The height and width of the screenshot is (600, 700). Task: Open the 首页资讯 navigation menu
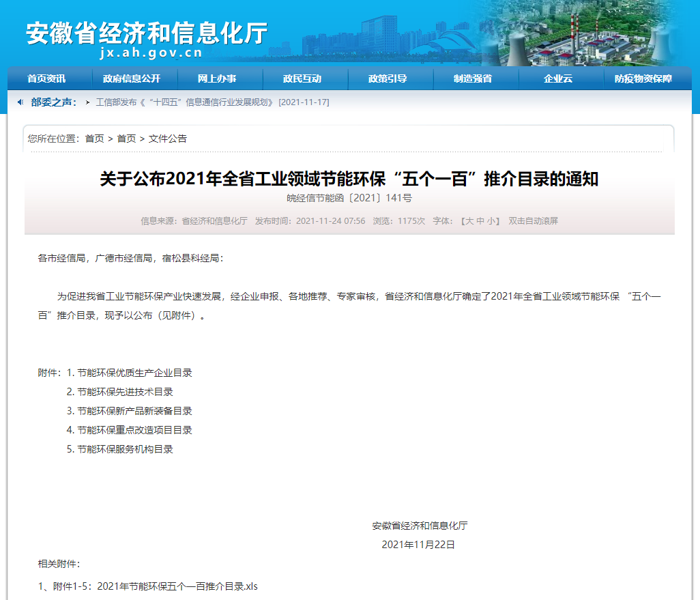coord(47,78)
